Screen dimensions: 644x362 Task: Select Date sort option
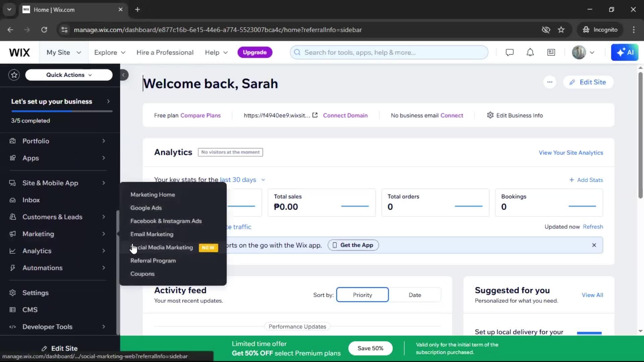coord(415,295)
